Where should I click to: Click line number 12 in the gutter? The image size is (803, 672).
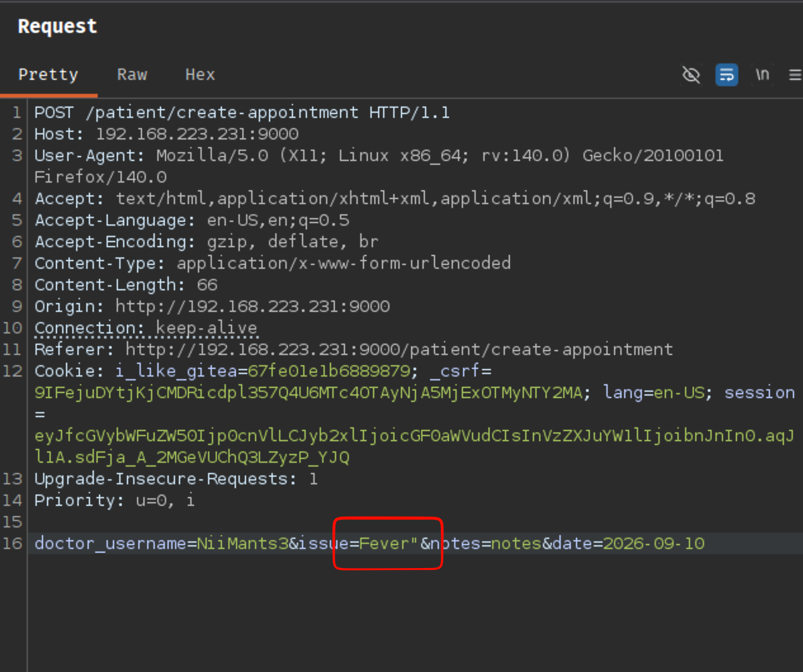[x=13, y=372]
